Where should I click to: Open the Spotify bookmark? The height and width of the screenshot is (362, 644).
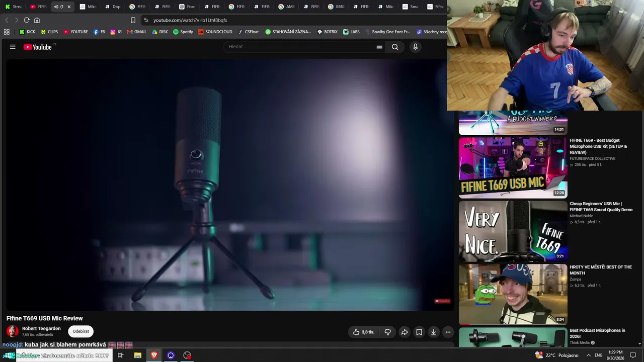[183, 32]
